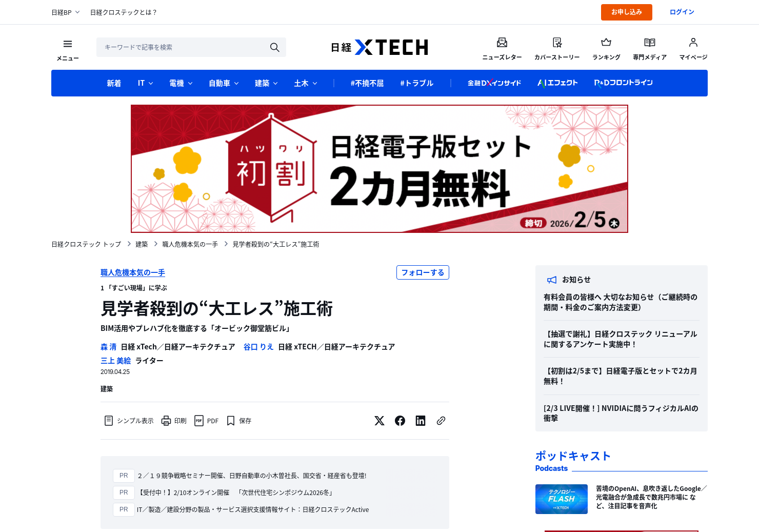
Task: Open the マイページ person icon
Action: (693, 43)
